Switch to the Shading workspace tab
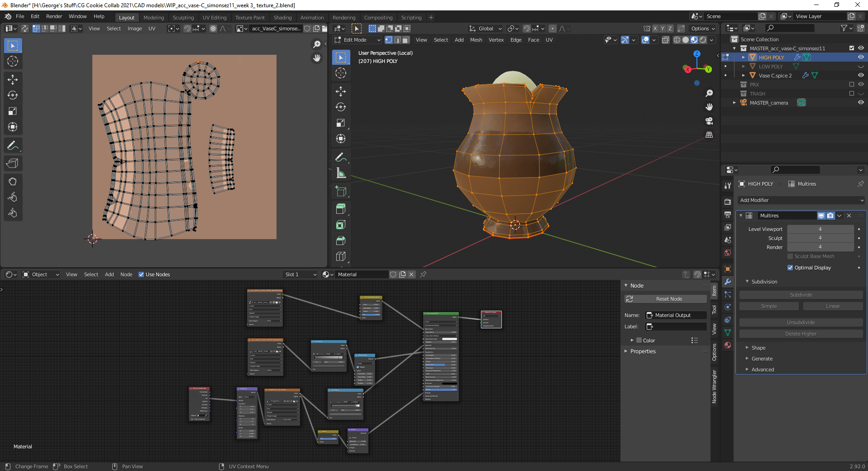The image size is (868, 471). (282, 18)
